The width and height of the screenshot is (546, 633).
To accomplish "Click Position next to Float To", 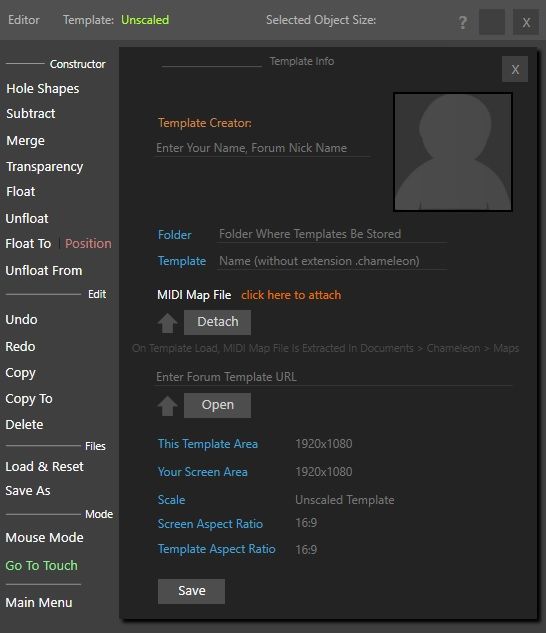I will [x=88, y=243].
